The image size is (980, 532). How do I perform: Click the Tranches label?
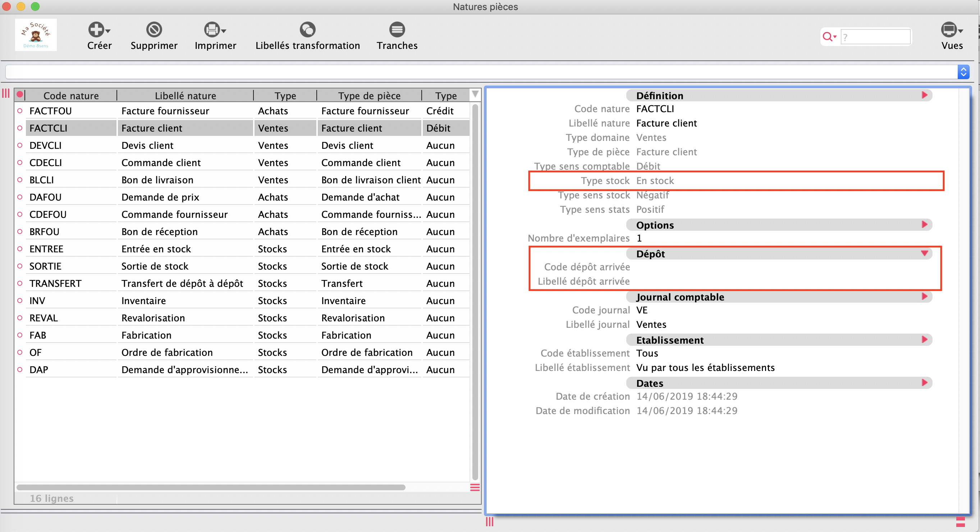pos(397,46)
